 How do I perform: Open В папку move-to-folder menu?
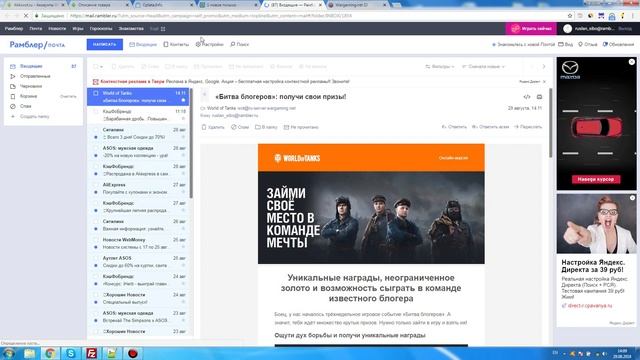pos(266,127)
